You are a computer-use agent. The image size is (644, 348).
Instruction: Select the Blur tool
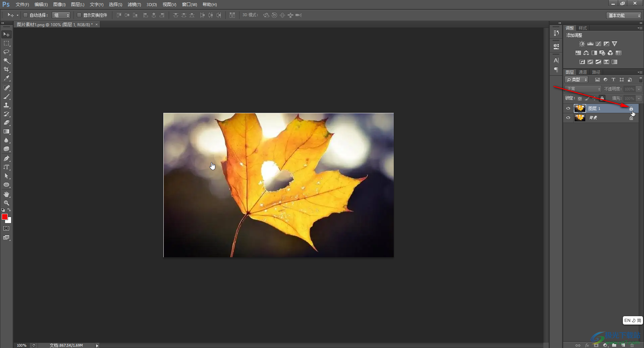[6, 140]
